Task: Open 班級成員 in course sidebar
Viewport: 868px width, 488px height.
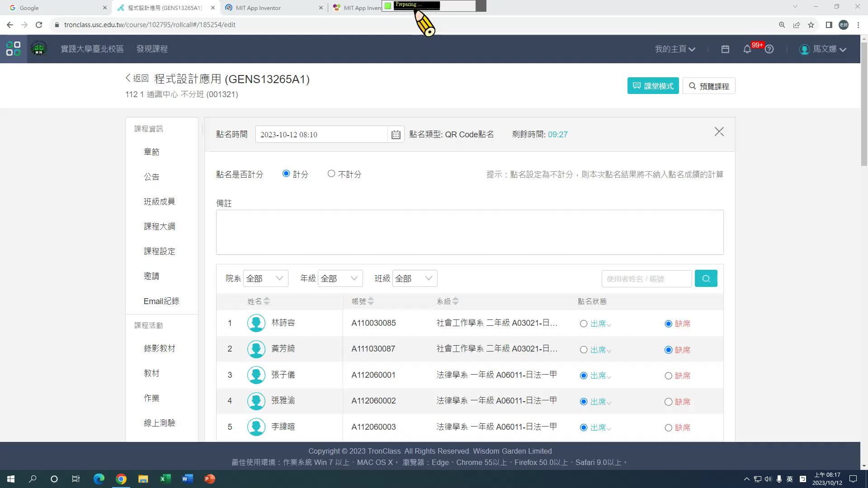Action: [159, 202]
